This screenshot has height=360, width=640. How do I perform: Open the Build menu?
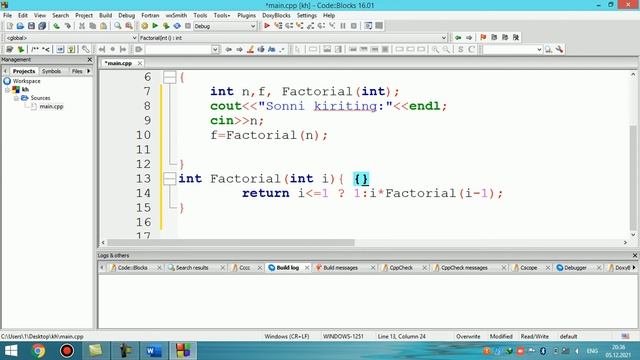(105, 16)
